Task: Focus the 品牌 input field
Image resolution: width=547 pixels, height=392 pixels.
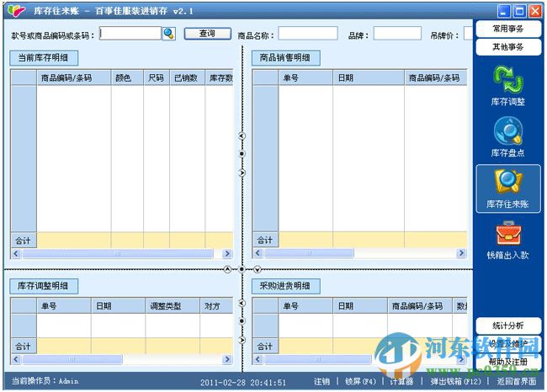Action: coord(397,34)
